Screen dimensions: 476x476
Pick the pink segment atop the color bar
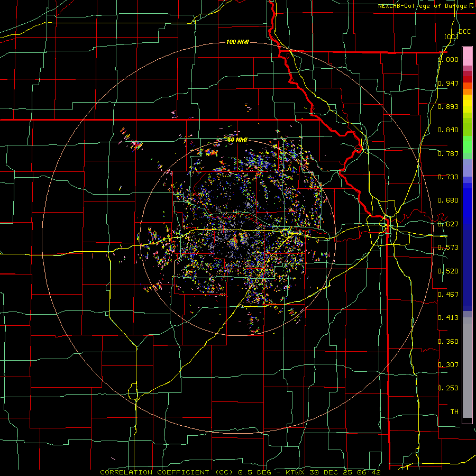[467, 57]
